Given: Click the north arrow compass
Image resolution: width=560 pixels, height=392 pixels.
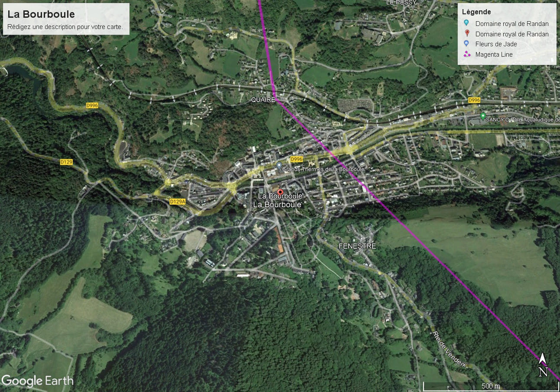Looking at the screenshot, I should click(543, 364).
